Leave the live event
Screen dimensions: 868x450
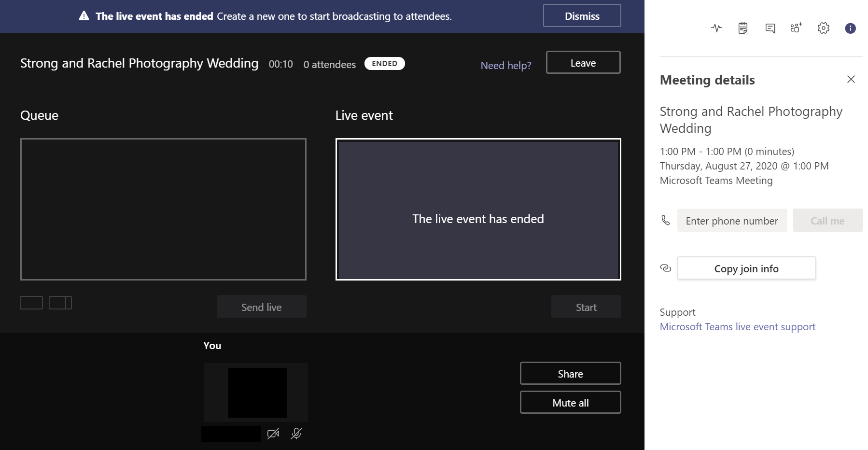tap(583, 63)
